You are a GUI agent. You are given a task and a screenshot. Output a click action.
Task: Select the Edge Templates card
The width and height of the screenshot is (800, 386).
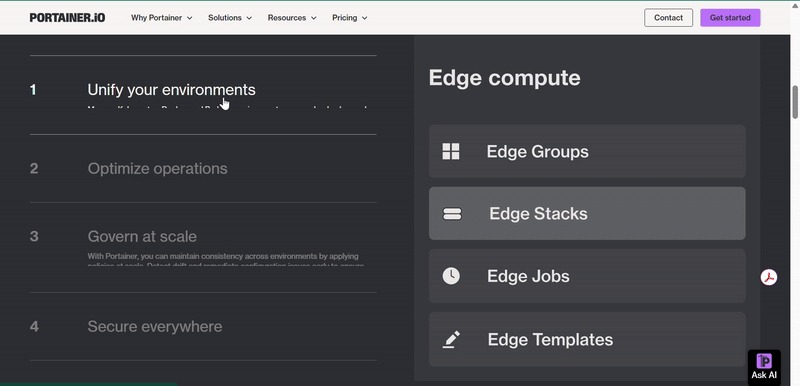[587, 340]
